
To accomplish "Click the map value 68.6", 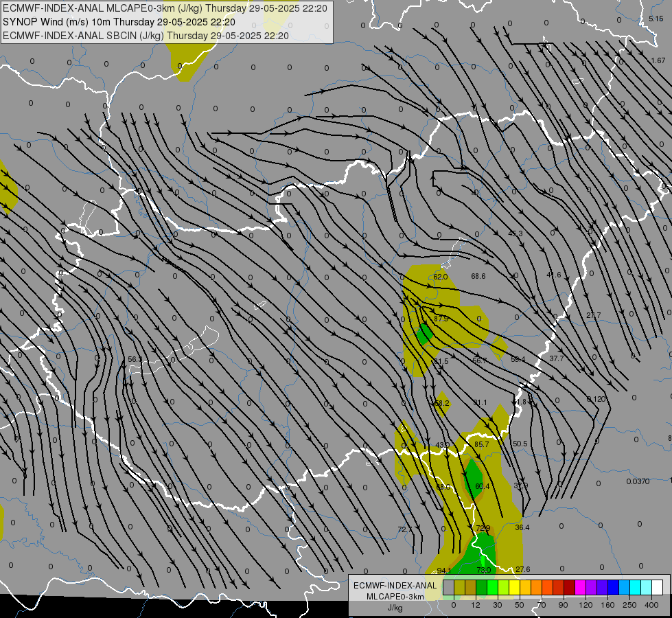I will click(x=478, y=276).
